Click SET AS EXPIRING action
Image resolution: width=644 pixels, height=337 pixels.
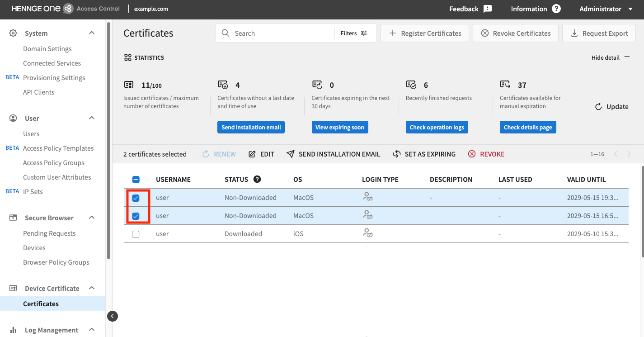pos(424,154)
